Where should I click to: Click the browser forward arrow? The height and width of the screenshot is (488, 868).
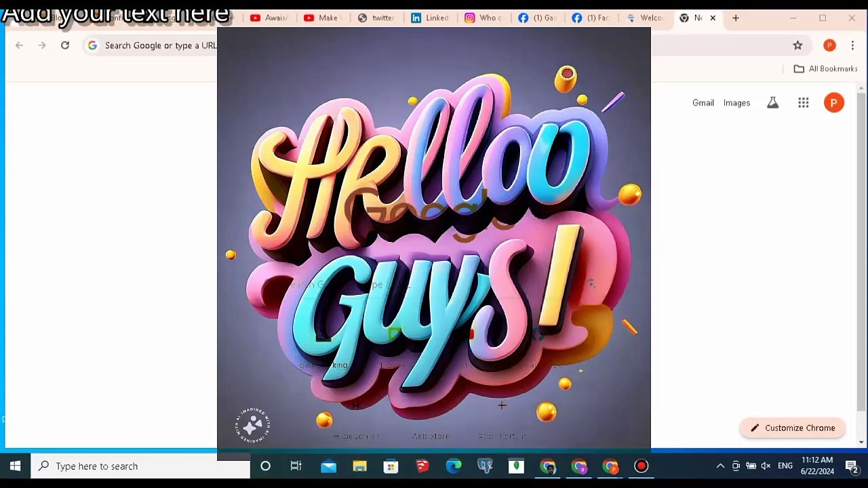point(42,45)
